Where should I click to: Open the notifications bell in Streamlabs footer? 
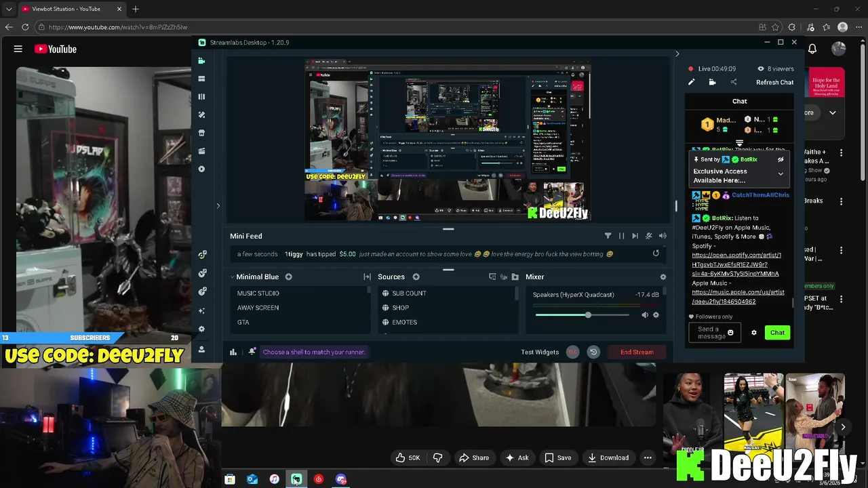(252, 352)
